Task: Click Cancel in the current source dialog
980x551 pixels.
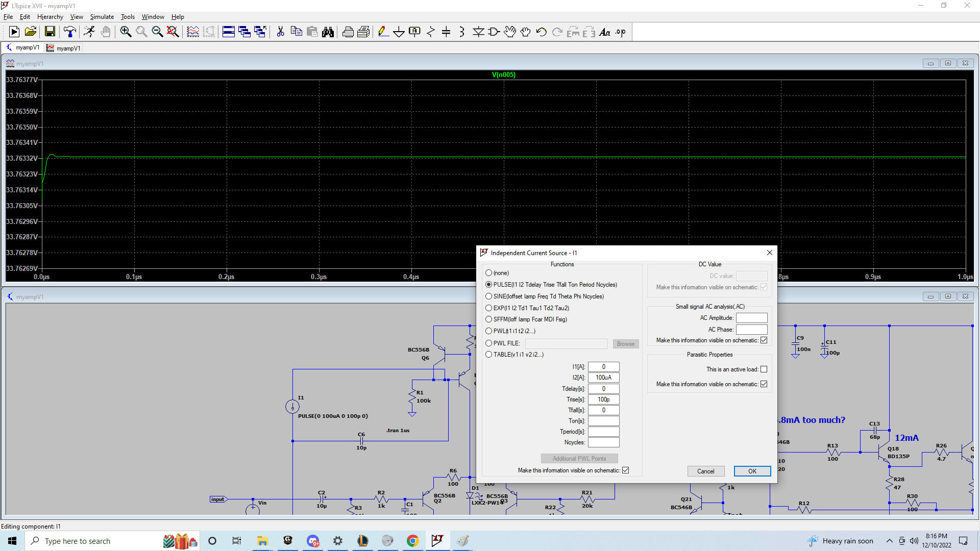Action: click(706, 471)
